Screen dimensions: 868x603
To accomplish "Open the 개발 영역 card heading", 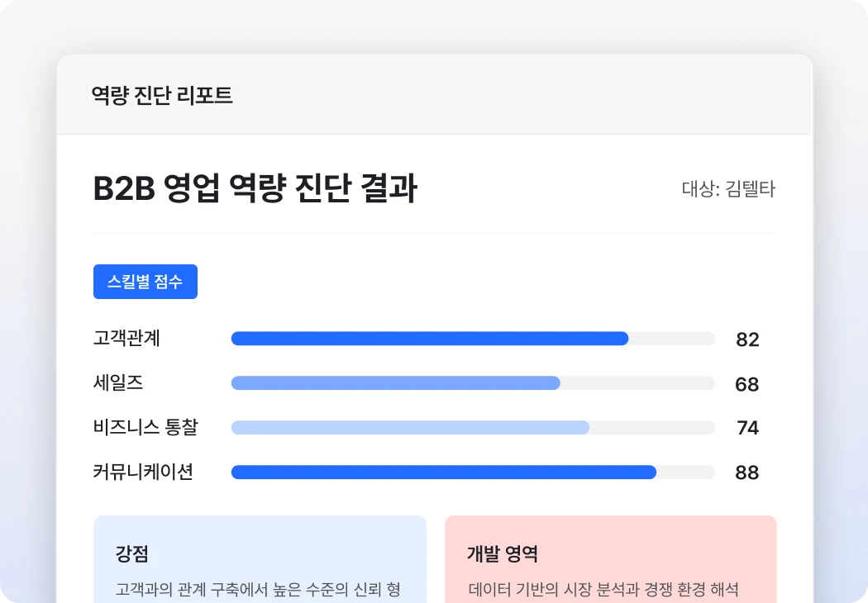I will 503,553.
